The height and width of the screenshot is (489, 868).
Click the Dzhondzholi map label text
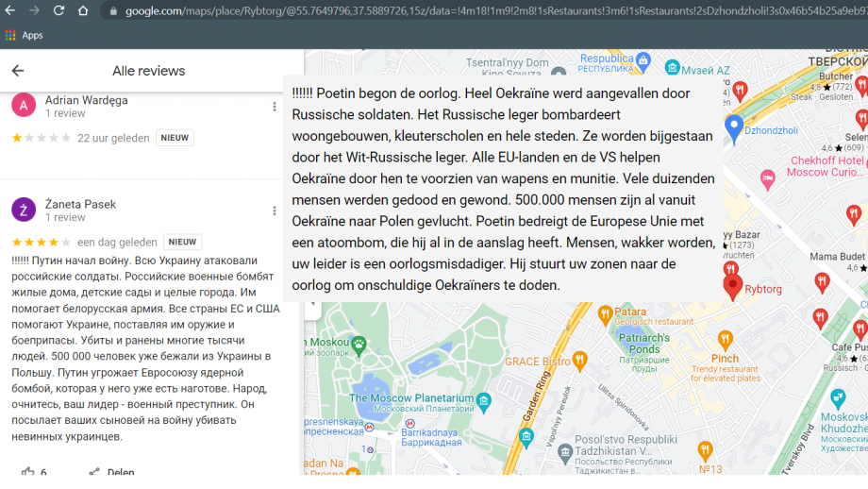pyautogui.click(x=771, y=130)
